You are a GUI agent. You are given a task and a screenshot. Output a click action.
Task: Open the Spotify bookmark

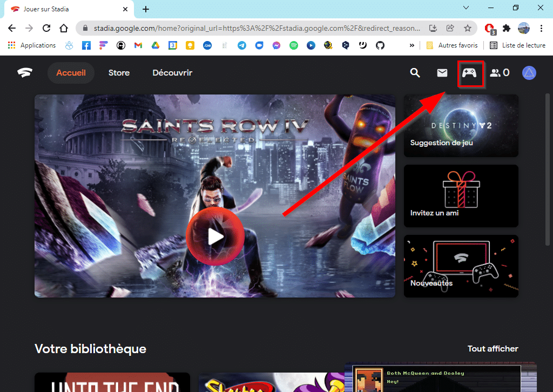(x=294, y=45)
